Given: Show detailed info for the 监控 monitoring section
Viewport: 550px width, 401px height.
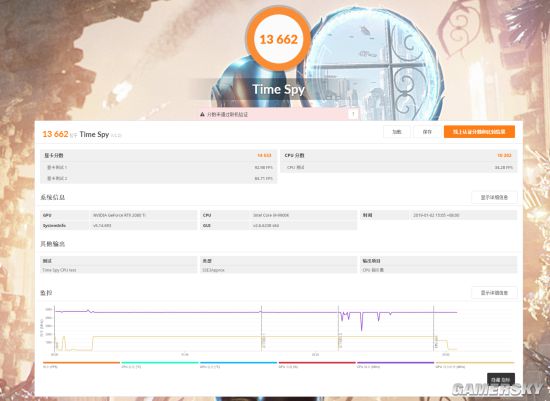Looking at the screenshot, I should point(494,293).
